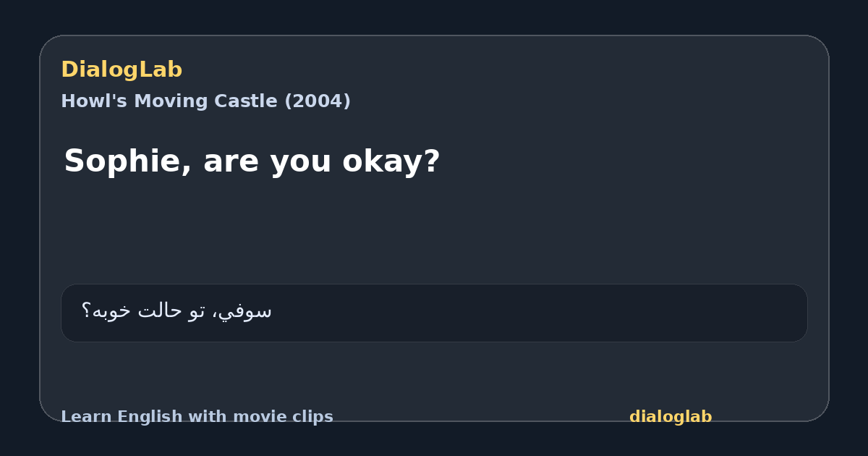Select the Persian word سوفي
Viewport: 868px width, 456px height.
click(x=246, y=311)
